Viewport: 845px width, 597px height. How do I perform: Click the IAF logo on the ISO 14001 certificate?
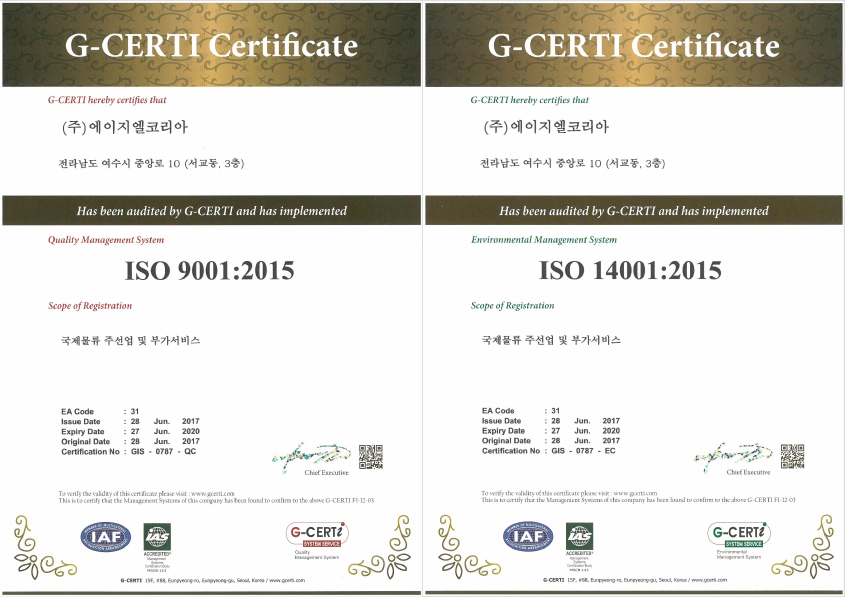(x=527, y=537)
